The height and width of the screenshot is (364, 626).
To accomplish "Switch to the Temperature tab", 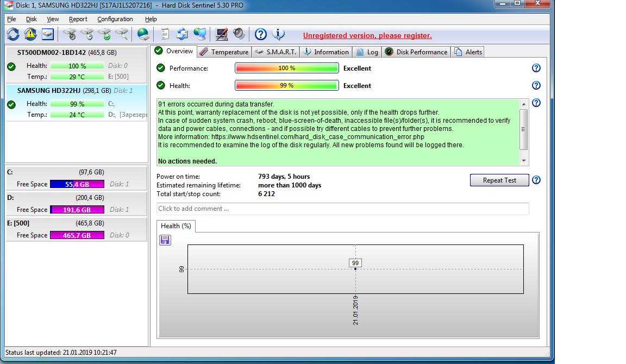I will pyautogui.click(x=224, y=52).
